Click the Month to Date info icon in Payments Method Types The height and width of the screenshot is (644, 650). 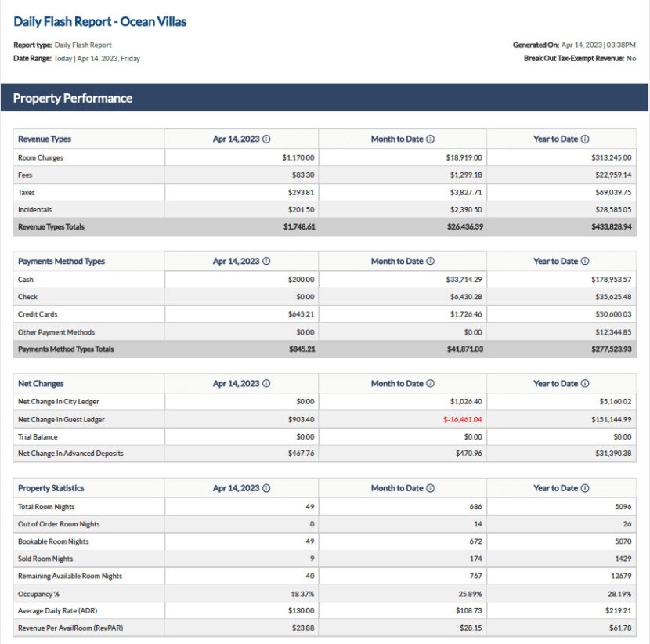431,261
